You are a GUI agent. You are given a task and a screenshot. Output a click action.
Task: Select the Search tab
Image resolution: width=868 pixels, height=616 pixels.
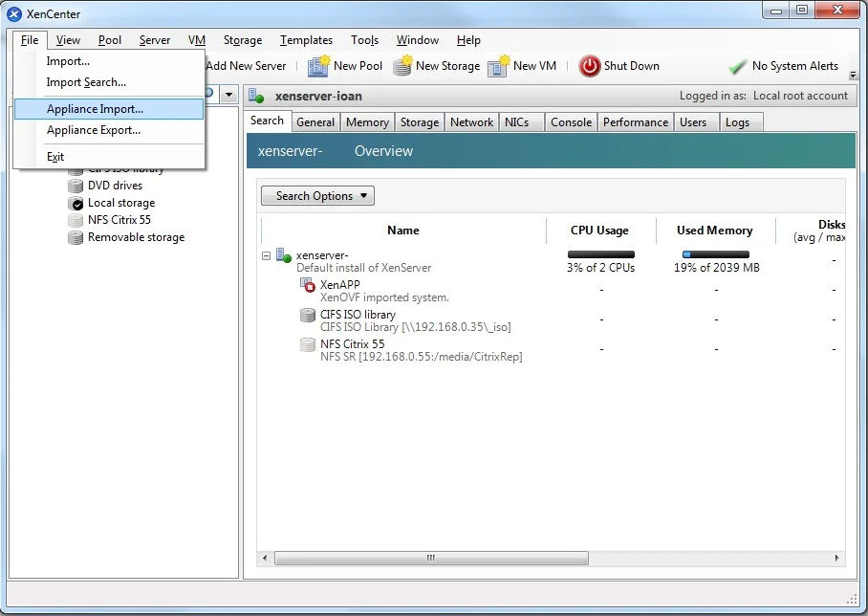(x=267, y=121)
